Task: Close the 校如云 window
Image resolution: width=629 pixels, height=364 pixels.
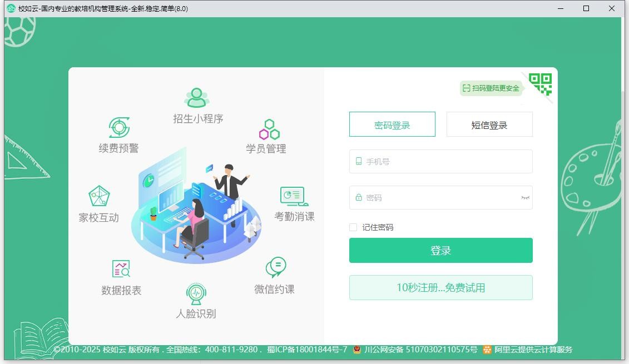Action: 612,8
